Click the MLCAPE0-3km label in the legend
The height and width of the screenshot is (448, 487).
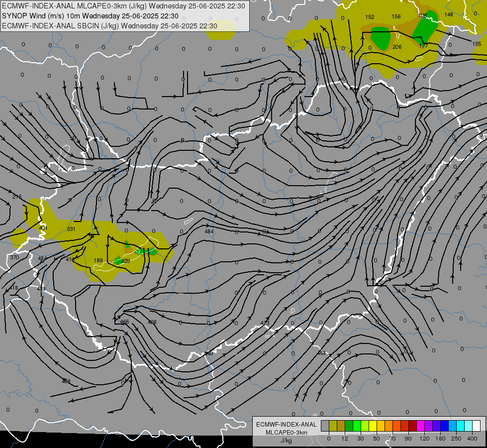(x=287, y=433)
